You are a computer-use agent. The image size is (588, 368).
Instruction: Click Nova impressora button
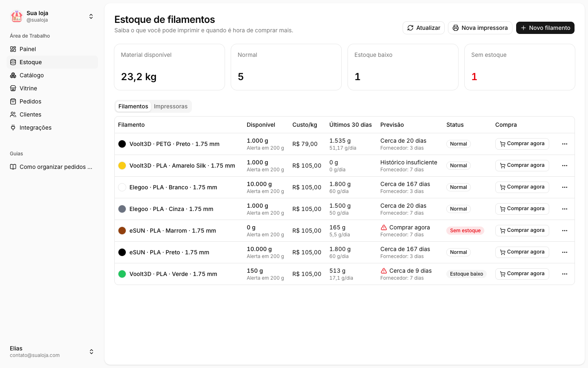click(480, 28)
